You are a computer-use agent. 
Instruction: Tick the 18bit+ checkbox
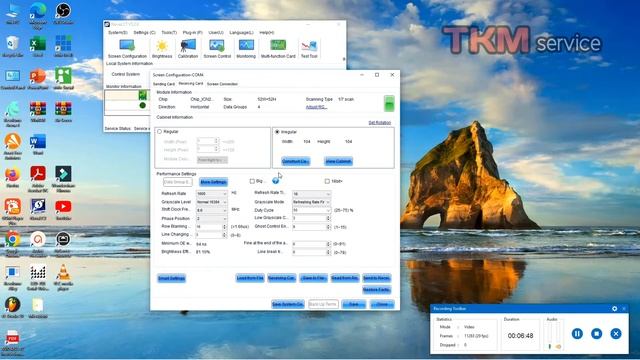pyautogui.click(x=327, y=181)
